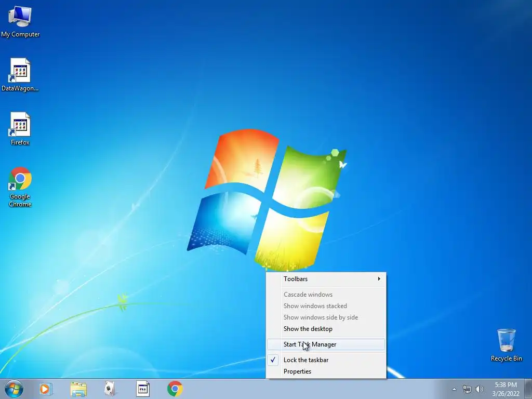The image size is (532, 399).
Task: Open the network status tray icon
Action: tap(467, 389)
